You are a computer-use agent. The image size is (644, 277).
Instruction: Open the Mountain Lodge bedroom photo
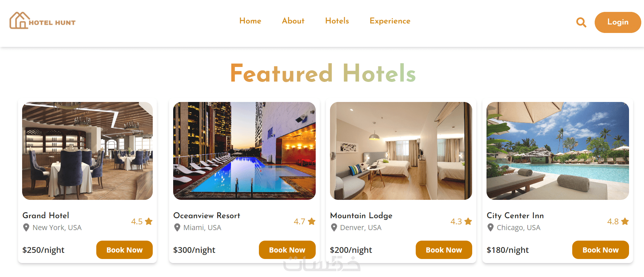point(401,151)
